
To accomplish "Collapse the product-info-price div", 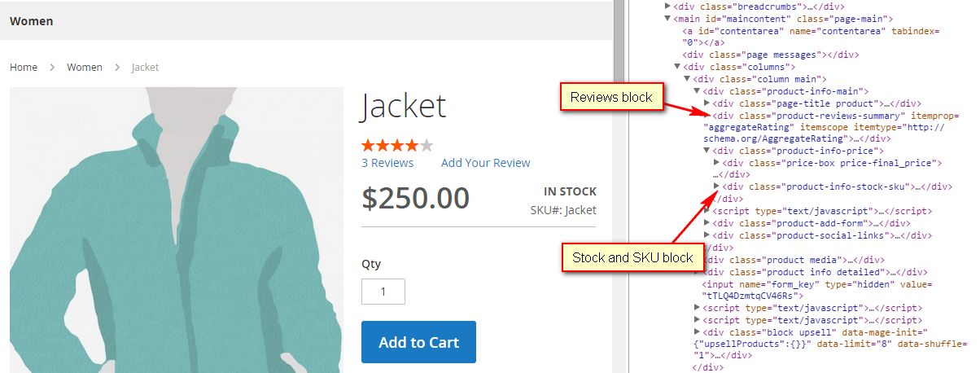I will pos(707,151).
